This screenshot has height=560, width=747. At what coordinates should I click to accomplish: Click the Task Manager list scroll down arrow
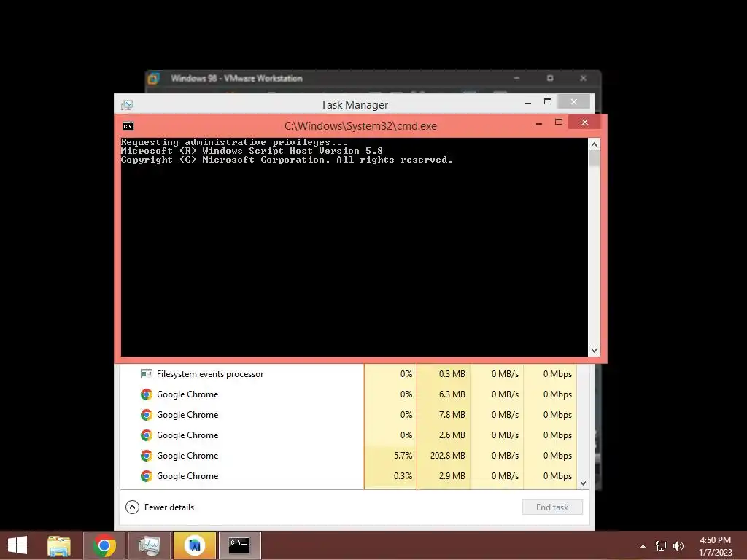(x=583, y=483)
